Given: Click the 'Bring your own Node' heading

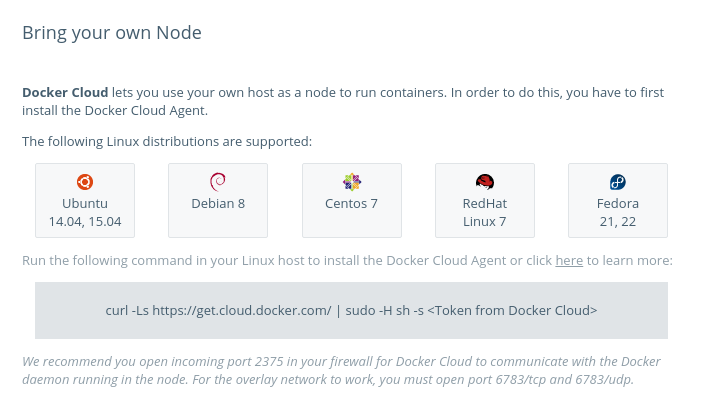Looking at the screenshot, I should click(x=112, y=33).
